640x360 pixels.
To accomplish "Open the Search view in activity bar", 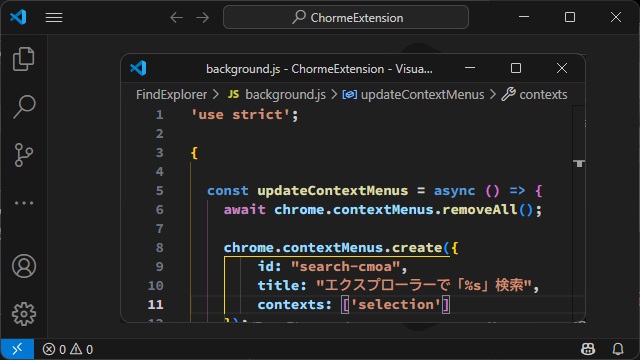I will pyautogui.click(x=24, y=107).
